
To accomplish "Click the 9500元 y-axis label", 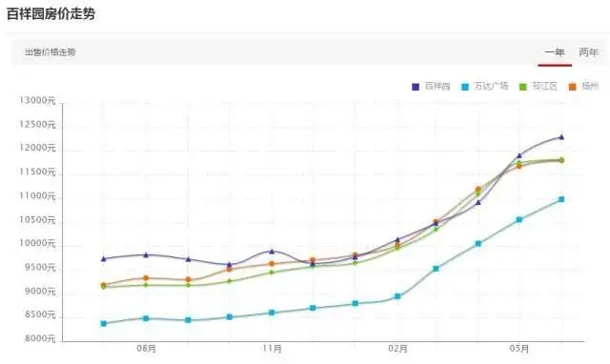I will click(40, 268).
